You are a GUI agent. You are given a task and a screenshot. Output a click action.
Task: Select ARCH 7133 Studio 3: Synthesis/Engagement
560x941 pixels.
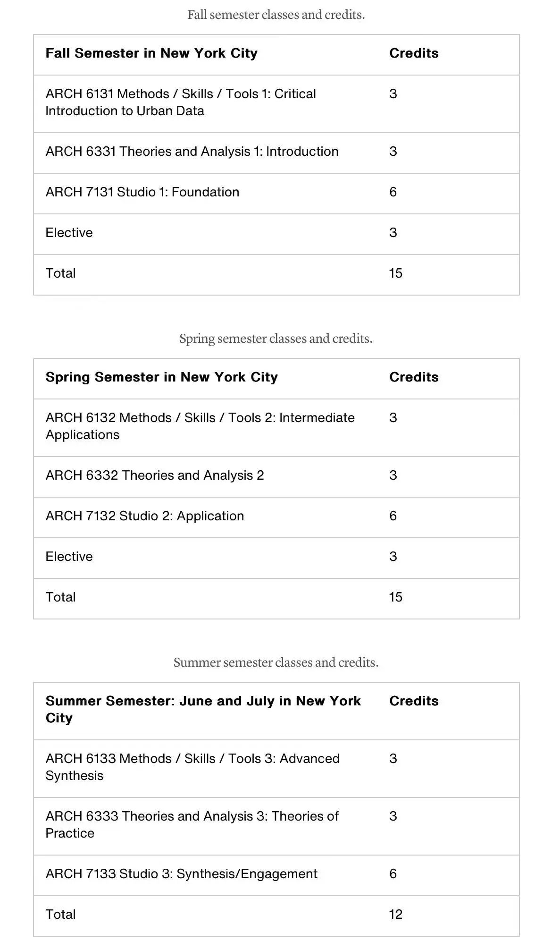tap(182, 874)
